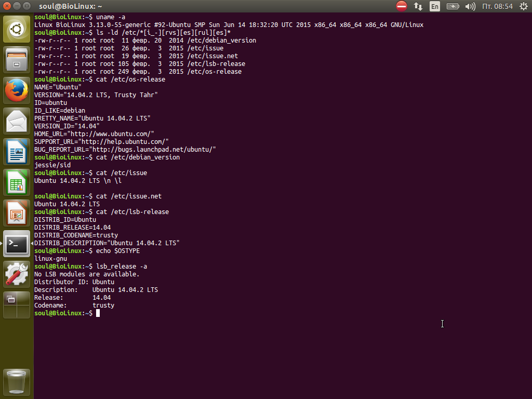Image resolution: width=532 pixels, height=399 pixels.
Task: Click the echo $OSTYPE command
Action: point(118,251)
